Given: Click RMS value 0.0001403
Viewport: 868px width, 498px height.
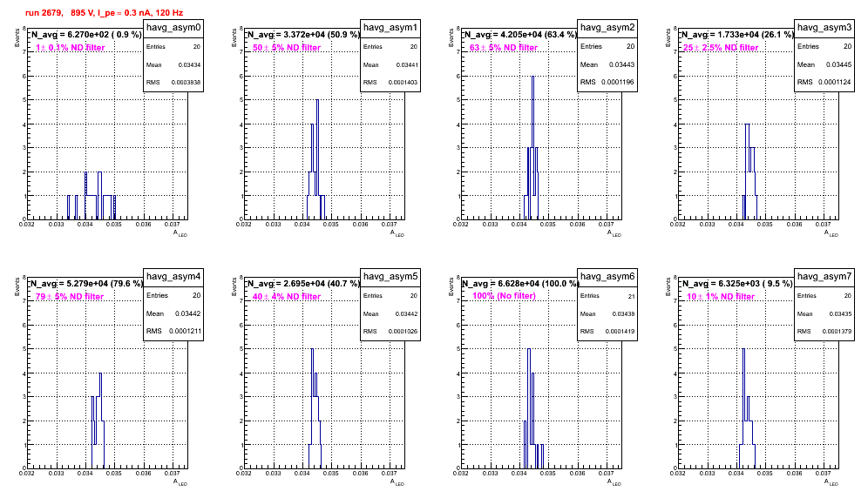Looking at the screenshot, I should click(403, 82).
